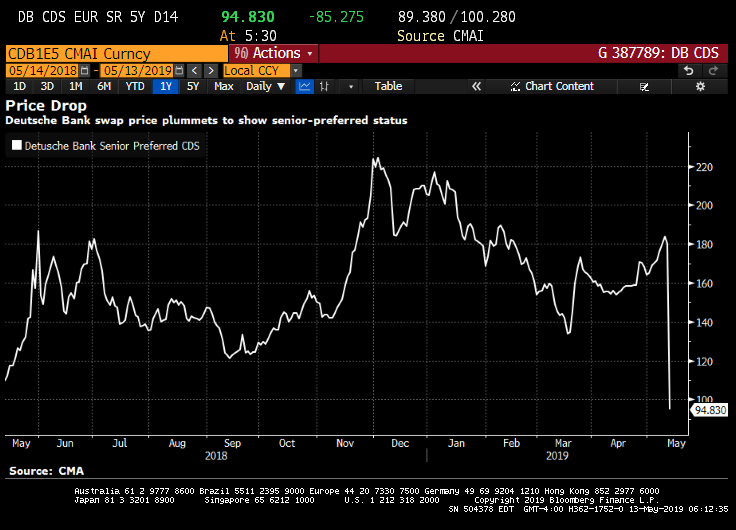The height and width of the screenshot is (530, 736).
Task: Open chart settings gear icon
Action: pyautogui.click(x=700, y=86)
